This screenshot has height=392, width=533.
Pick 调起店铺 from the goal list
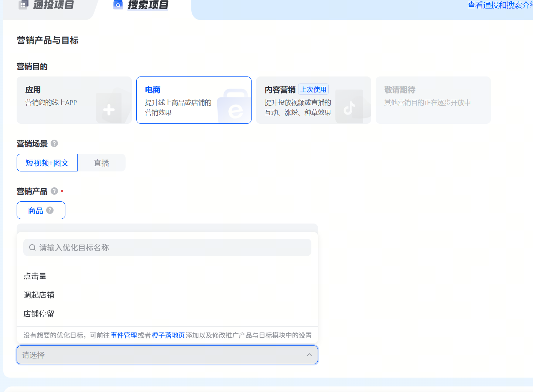pos(167,295)
